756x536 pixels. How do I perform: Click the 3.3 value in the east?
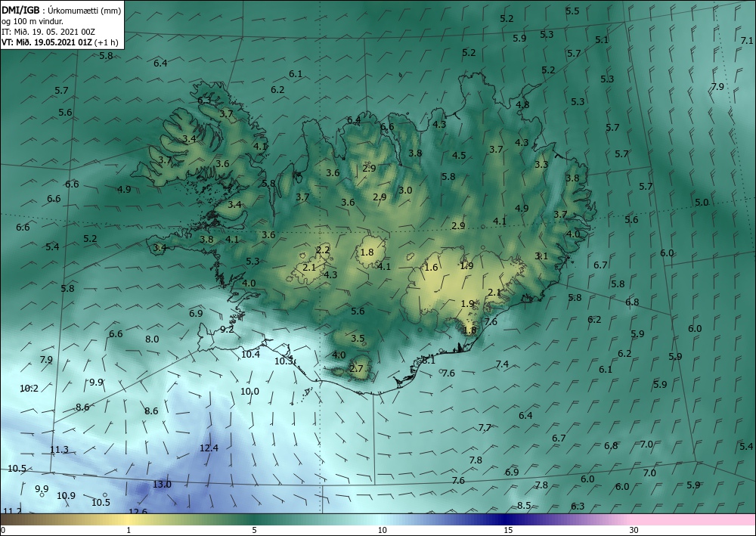click(541, 164)
